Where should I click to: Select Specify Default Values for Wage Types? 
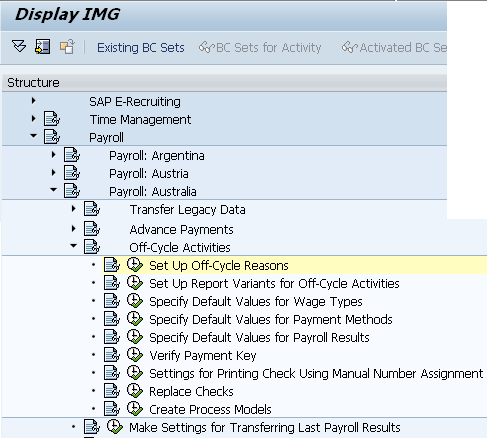click(x=256, y=302)
